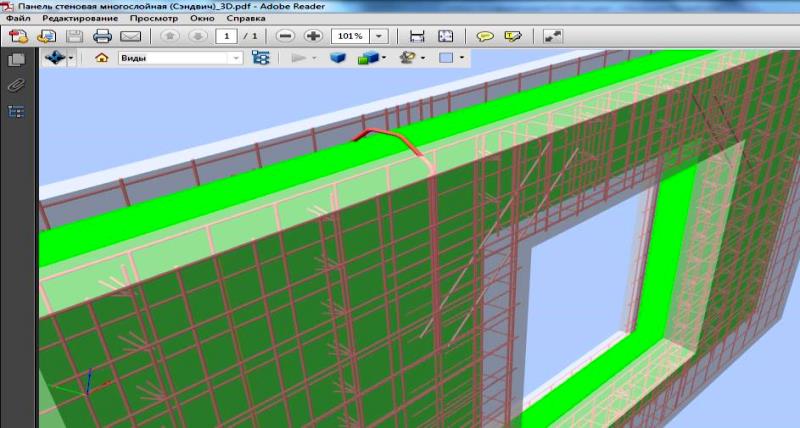The height and width of the screenshot is (428, 800).
Task: Open the Файл menu
Action: pos(18,18)
